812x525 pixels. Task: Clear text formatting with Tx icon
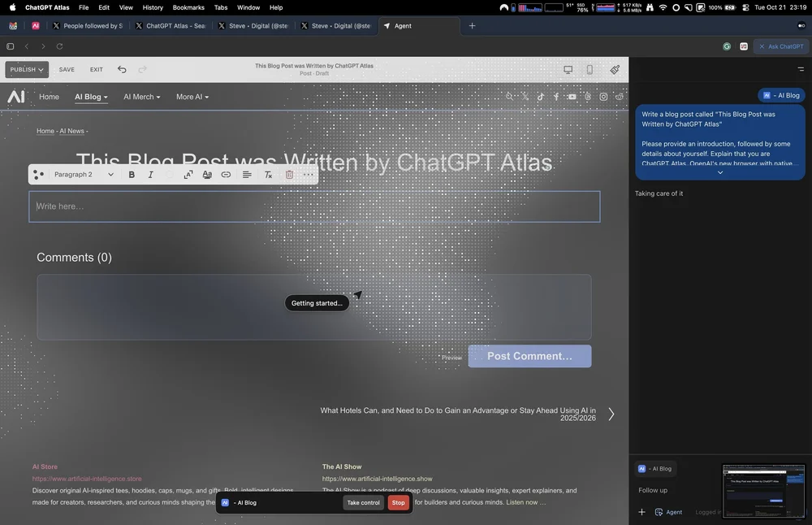pos(268,175)
